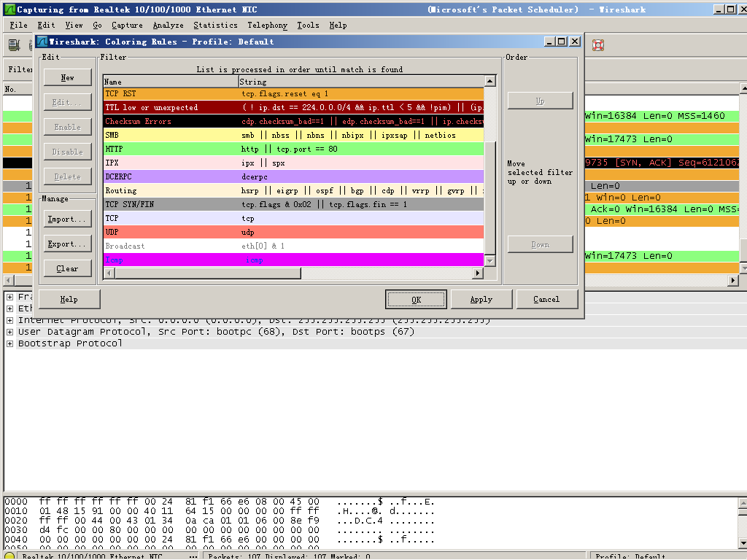Click the No. column header in packet list

[18, 89]
